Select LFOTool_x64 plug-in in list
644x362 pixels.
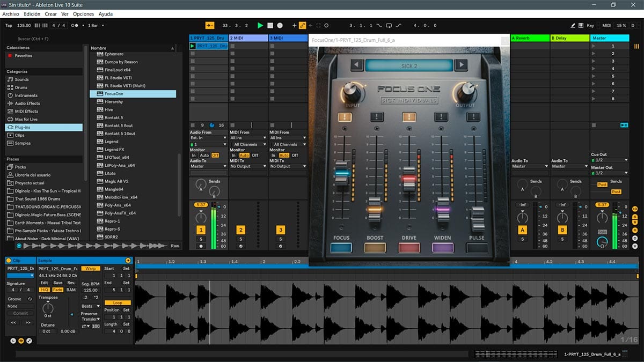click(x=133, y=157)
